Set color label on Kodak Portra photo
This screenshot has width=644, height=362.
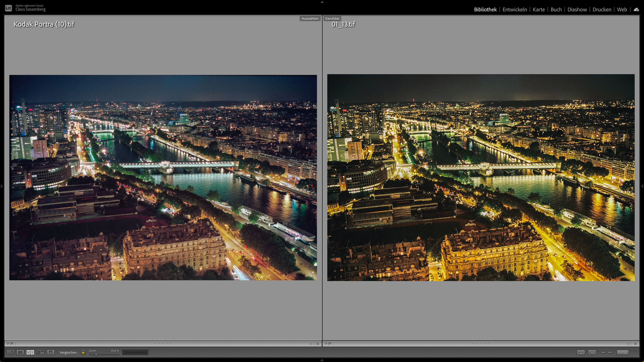point(311,344)
